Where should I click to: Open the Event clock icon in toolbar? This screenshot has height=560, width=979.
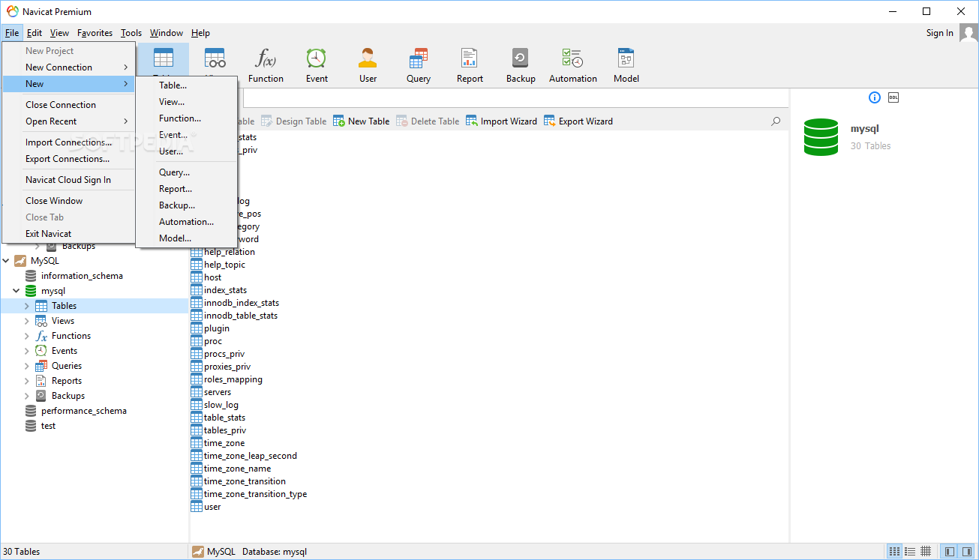317,58
